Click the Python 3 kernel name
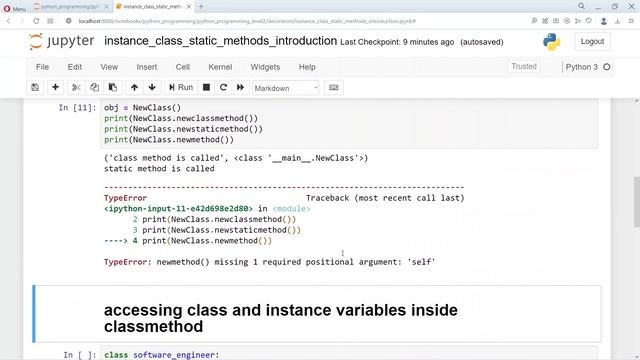 581,67
